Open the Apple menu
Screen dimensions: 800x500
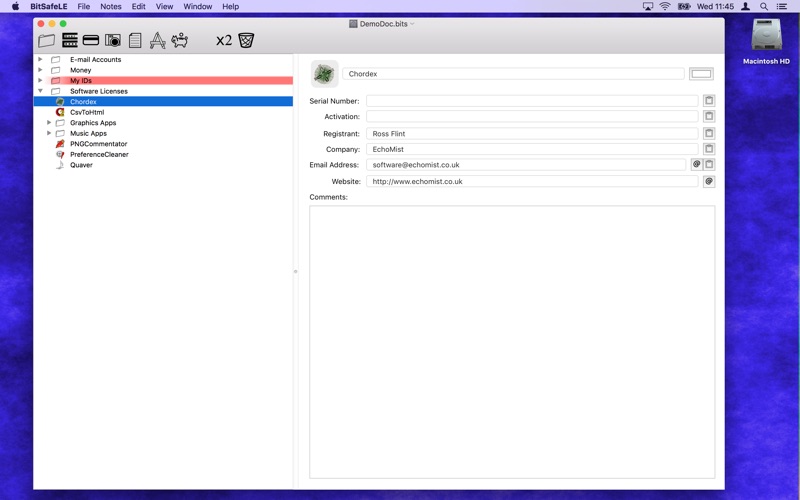click(15, 7)
